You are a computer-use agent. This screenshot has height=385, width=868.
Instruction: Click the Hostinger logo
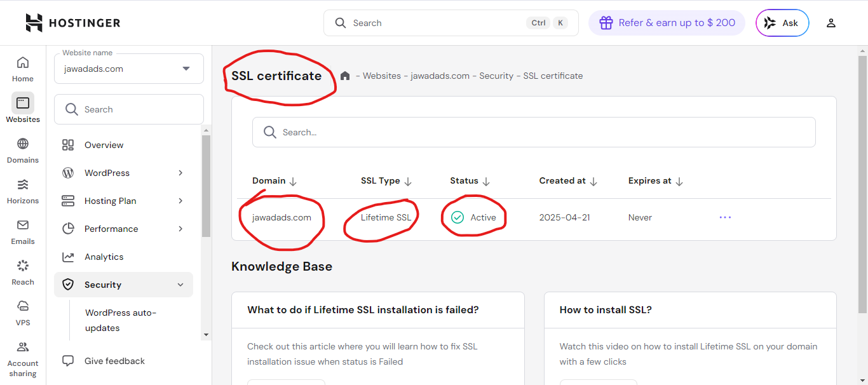tap(73, 23)
